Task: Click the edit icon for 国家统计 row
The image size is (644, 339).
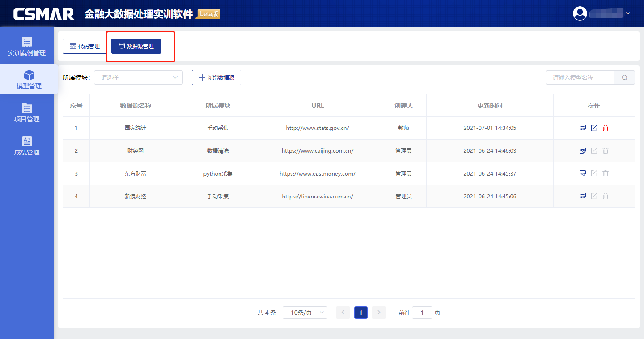Action: (594, 128)
